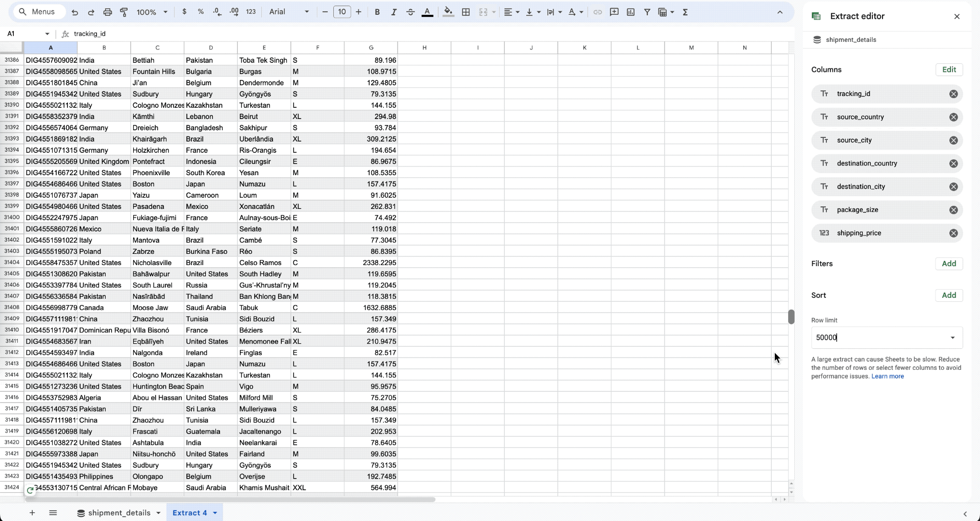Click the insert link icon
The height and width of the screenshot is (521, 980).
coord(598,12)
